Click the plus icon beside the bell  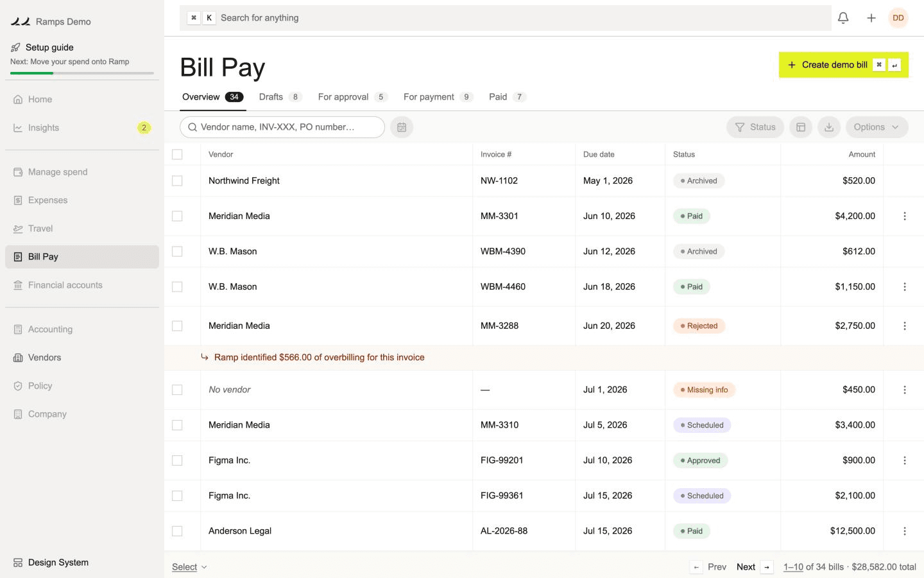point(871,18)
